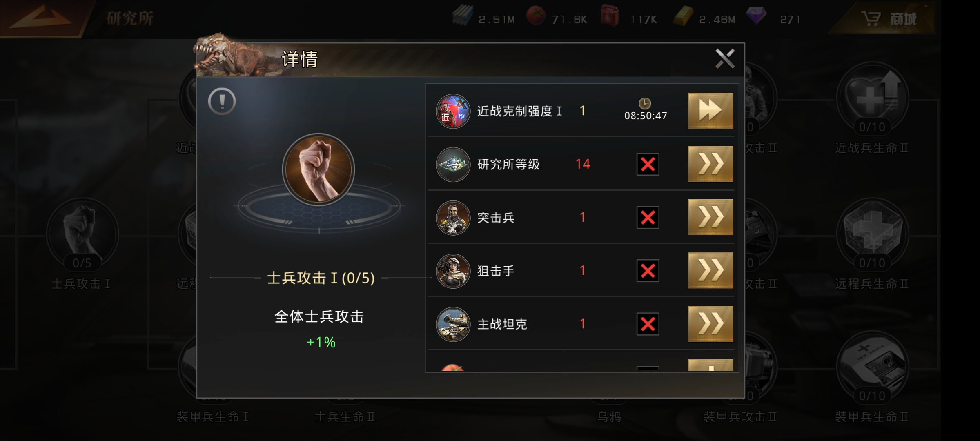Click the purple diamond currency icon
The height and width of the screenshot is (441, 980).
click(x=756, y=16)
